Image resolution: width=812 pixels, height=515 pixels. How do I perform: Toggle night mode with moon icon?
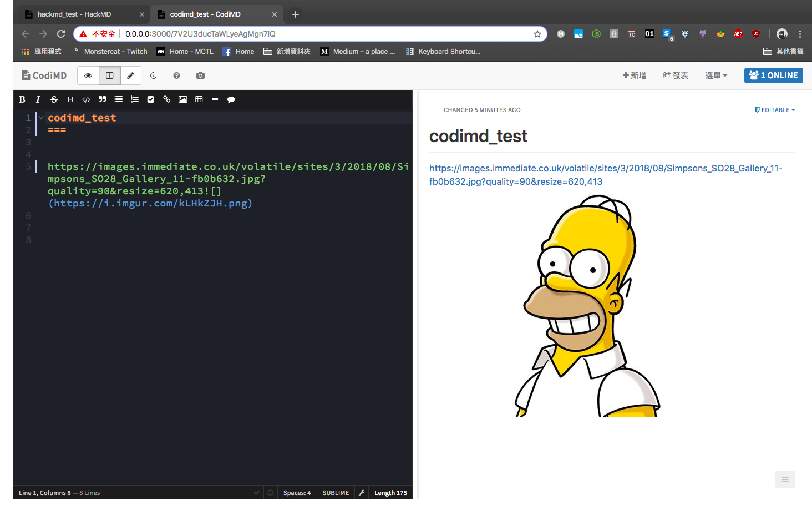point(154,75)
